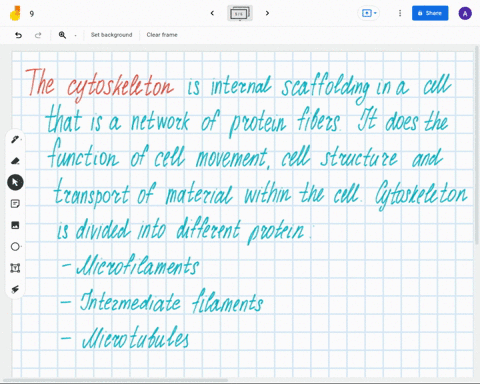480x384 pixels.
Task: Undo the last action
Action: (18, 35)
